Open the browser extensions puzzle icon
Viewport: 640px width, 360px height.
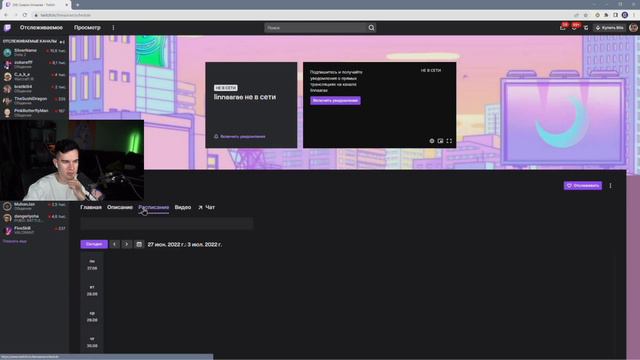[x=607, y=15]
